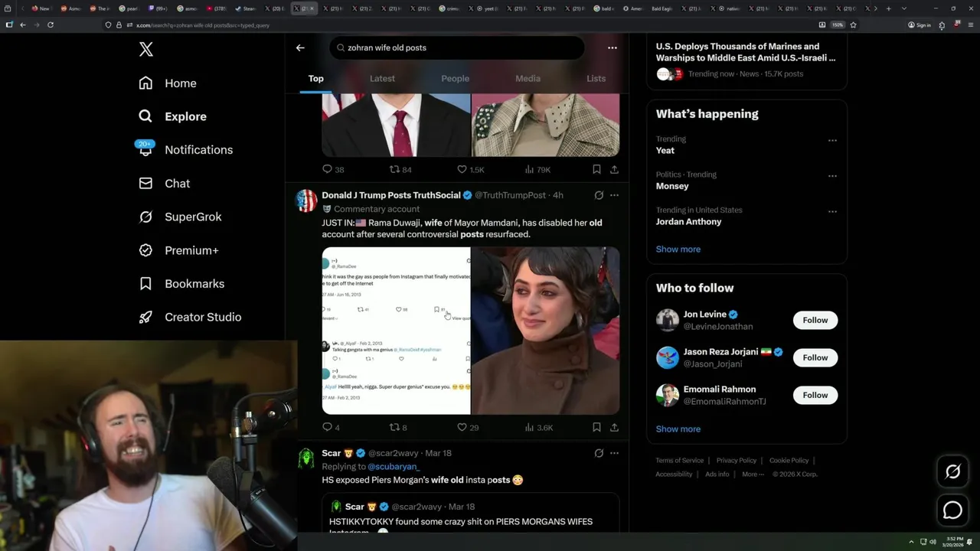
Task: Open Chat in the sidebar
Action: point(164,184)
